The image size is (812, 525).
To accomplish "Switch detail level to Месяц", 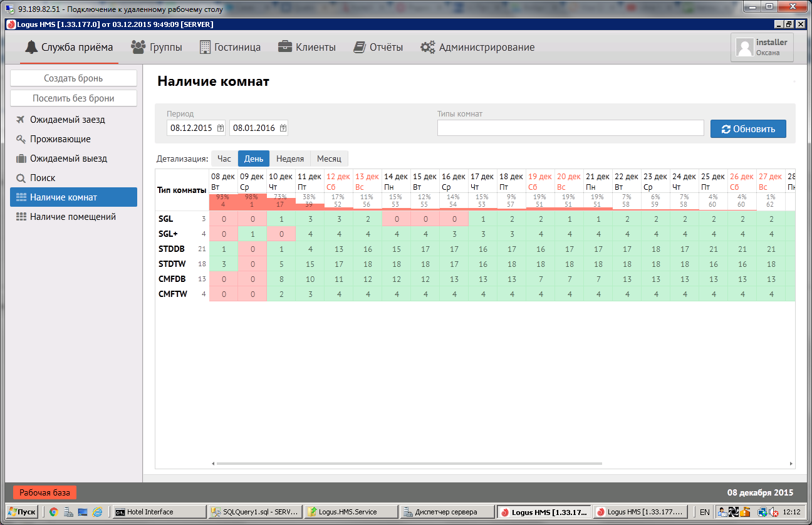I will [x=329, y=159].
